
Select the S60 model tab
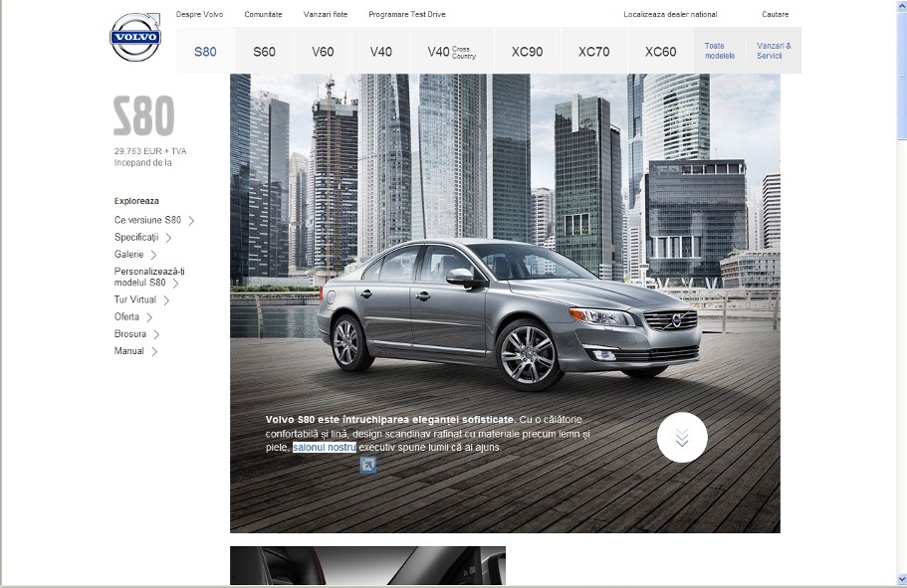click(265, 52)
